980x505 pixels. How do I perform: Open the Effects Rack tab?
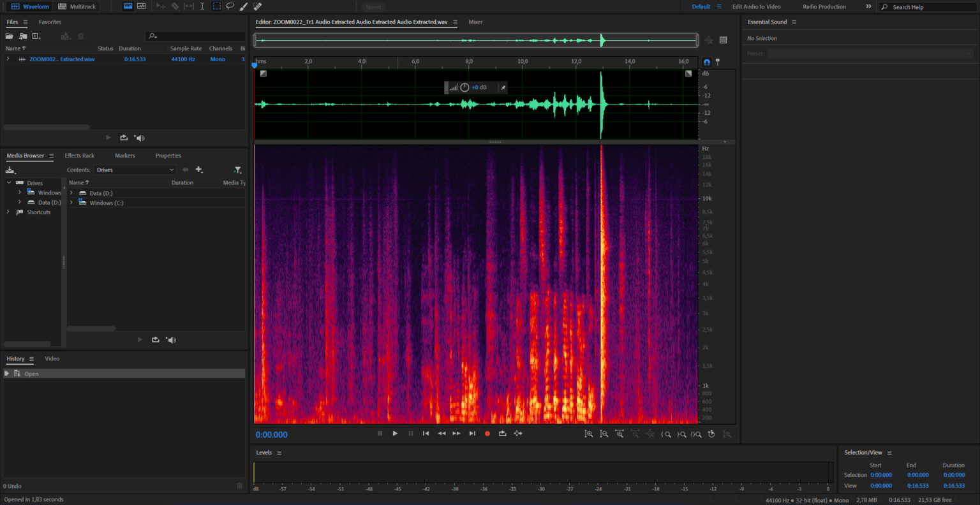point(80,155)
